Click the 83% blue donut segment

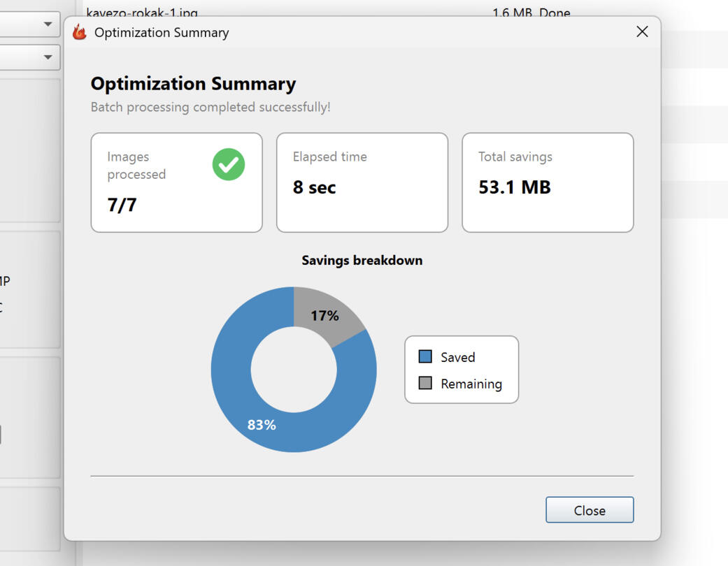[x=262, y=425]
